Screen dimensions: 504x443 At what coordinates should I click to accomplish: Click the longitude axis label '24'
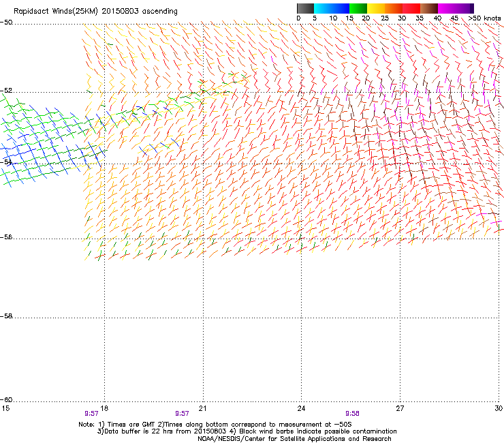(301, 408)
